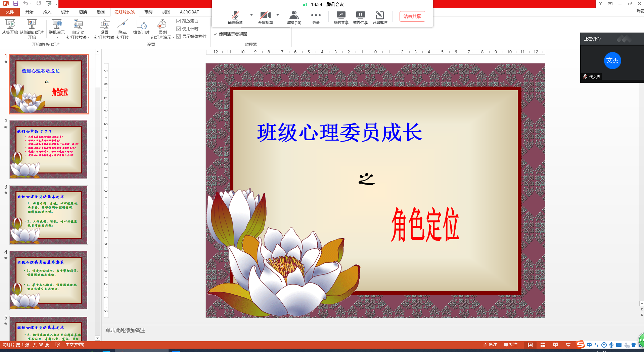Start Rehearse Timings (排练计时)
This screenshot has height=352, width=644.
141,27
